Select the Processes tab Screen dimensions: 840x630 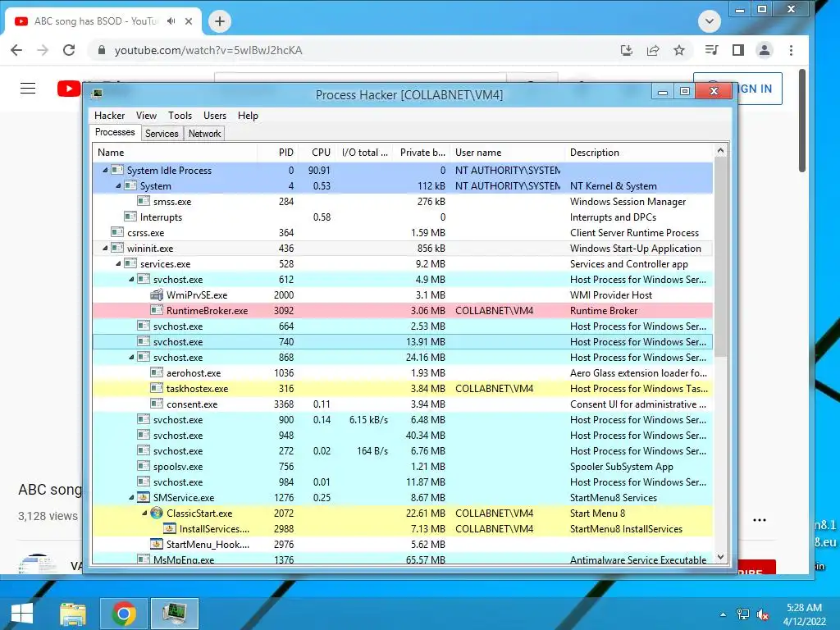pos(115,132)
